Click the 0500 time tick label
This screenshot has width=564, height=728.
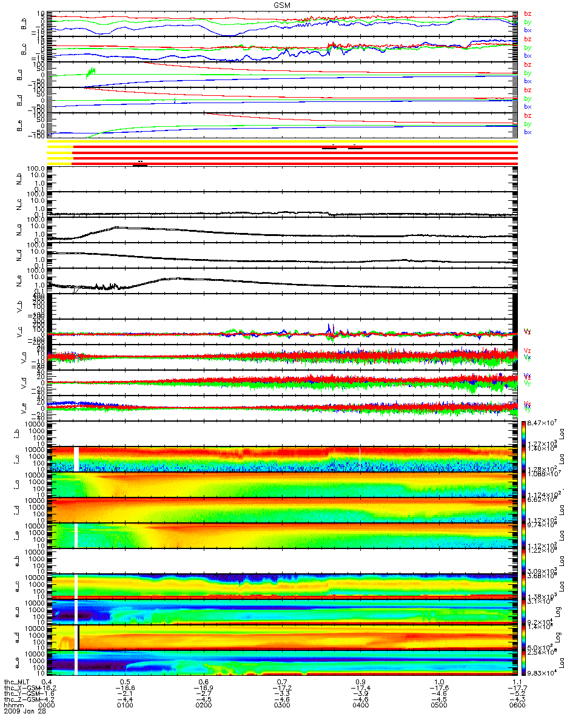click(439, 706)
